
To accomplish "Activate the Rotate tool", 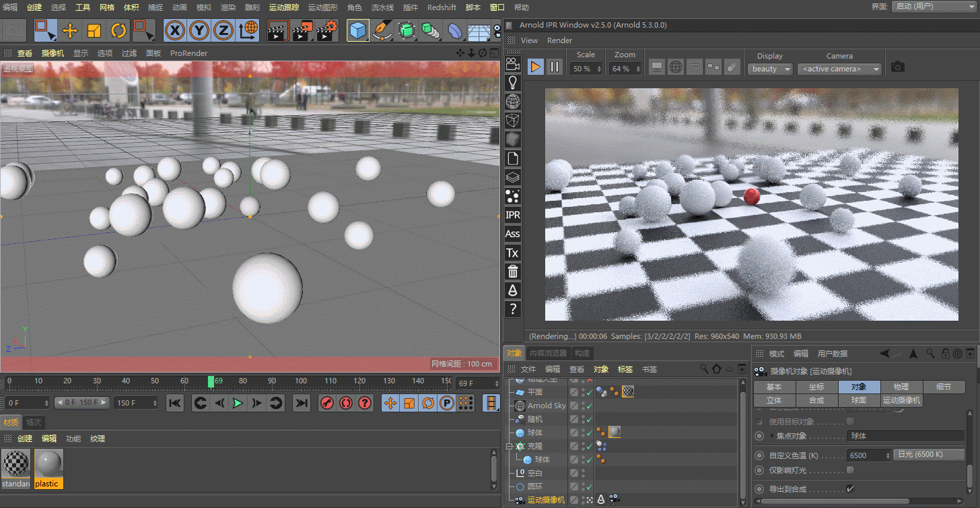I will click(118, 30).
